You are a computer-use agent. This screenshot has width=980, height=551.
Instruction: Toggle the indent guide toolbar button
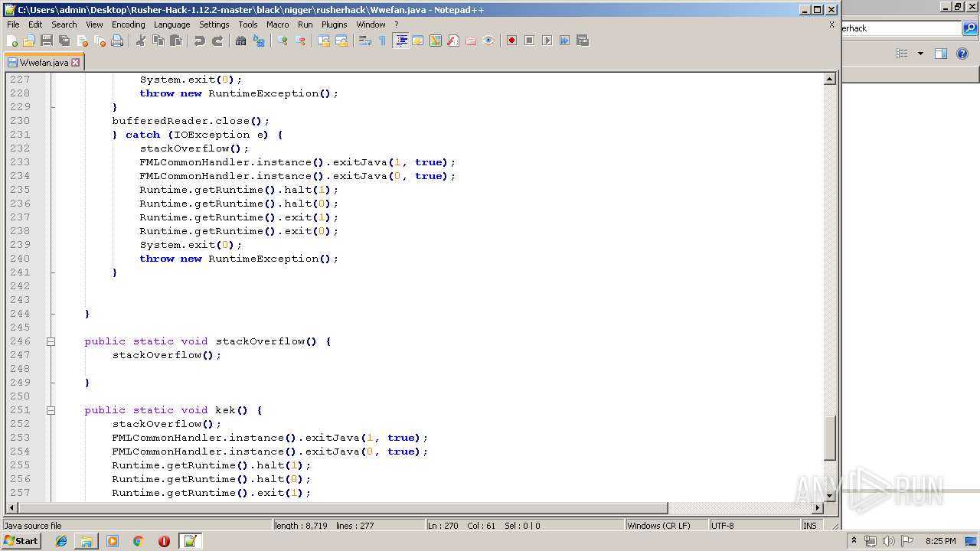coord(400,41)
